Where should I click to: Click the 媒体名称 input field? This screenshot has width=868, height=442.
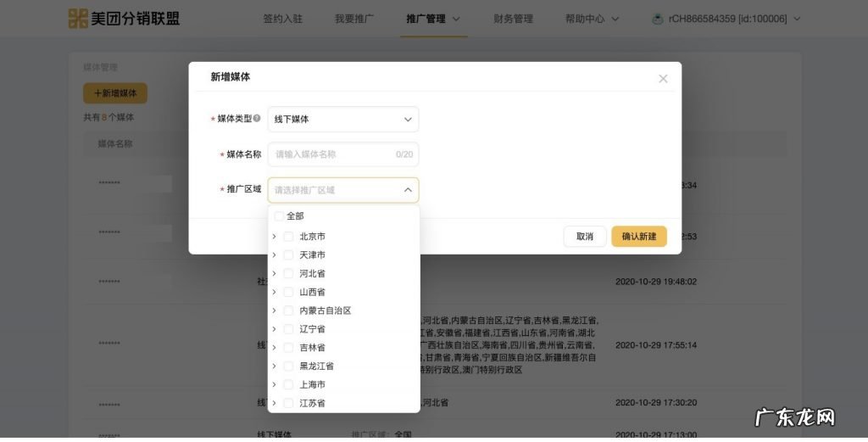coord(343,154)
